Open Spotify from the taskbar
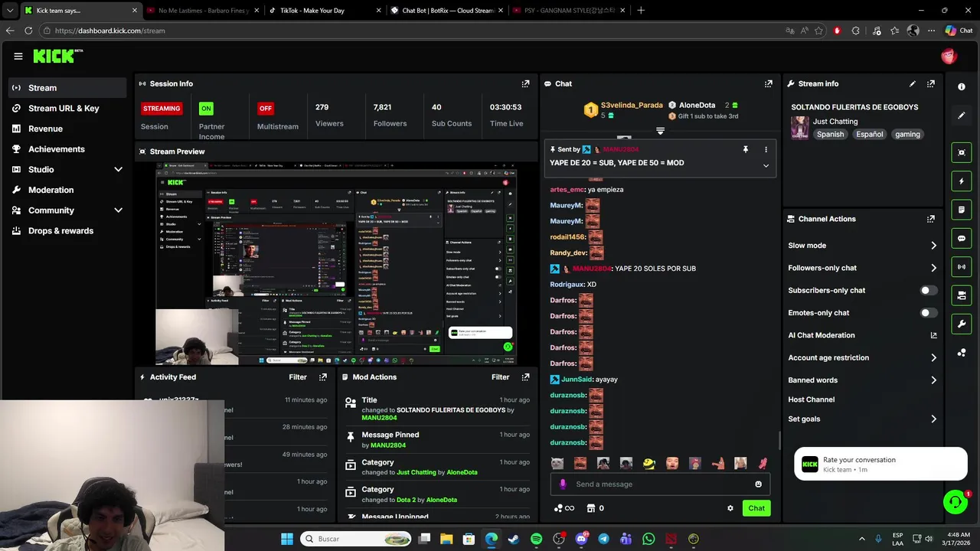 [x=536, y=539]
